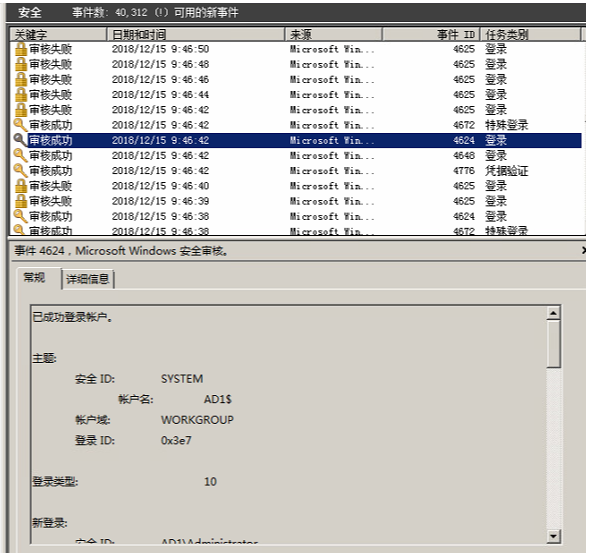This screenshot has width=590, height=557.
Task: Click the source cell of the 9:46:39 row
Action: (x=332, y=201)
